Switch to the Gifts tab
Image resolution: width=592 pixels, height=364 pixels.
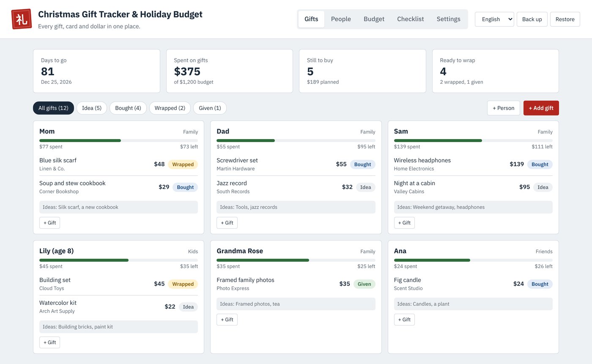pos(311,19)
